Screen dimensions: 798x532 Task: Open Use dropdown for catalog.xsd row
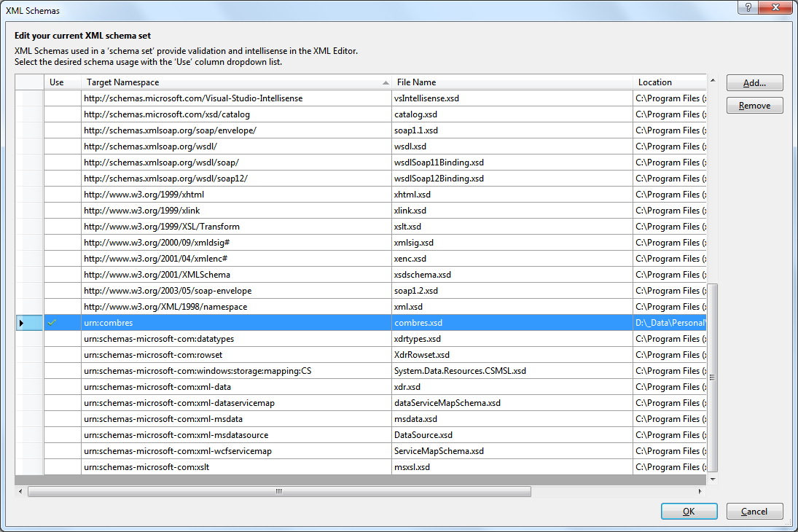click(63, 114)
